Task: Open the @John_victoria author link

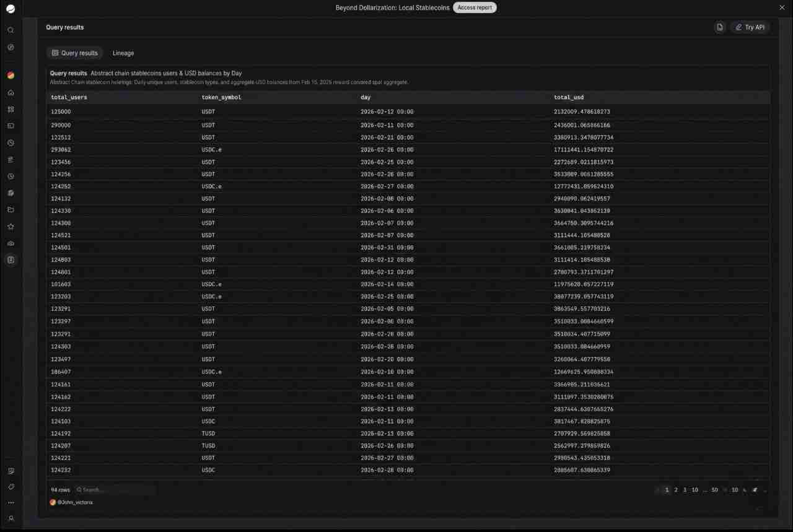Action: point(74,502)
